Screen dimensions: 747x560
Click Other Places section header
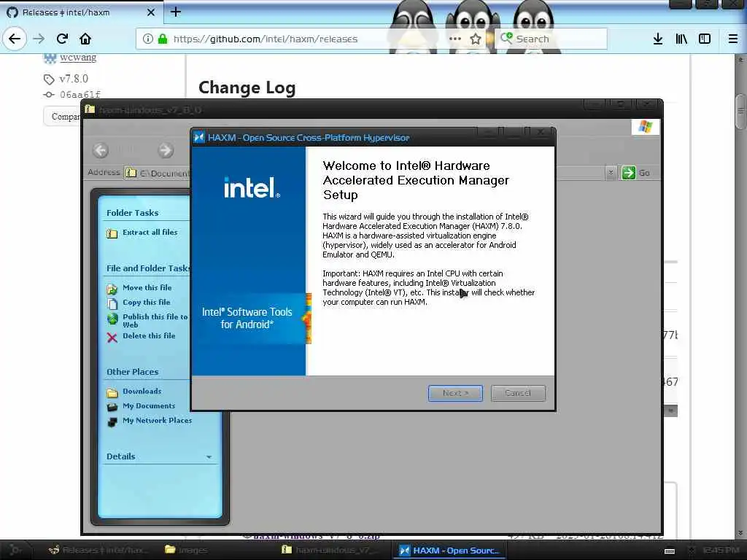(133, 372)
